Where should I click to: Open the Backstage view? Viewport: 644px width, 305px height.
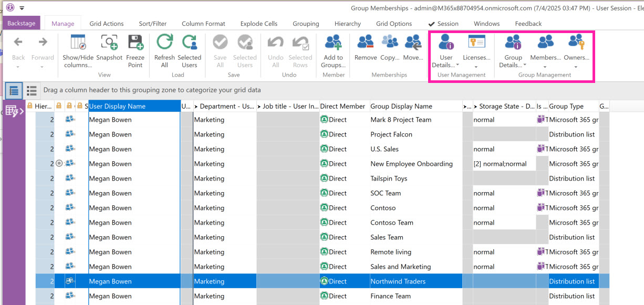pyautogui.click(x=21, y=24)
